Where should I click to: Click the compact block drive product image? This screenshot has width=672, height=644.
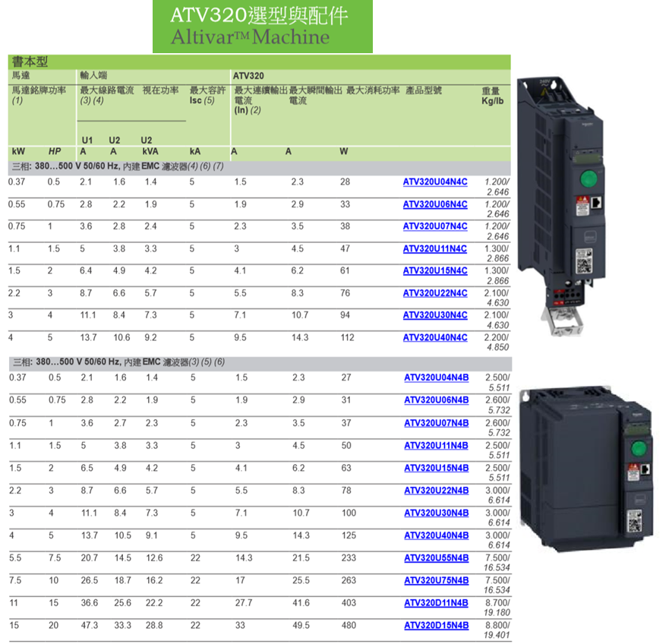586,469
